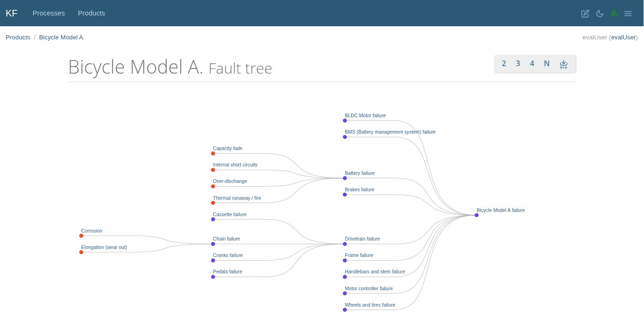Click the KF logo

(11, 13)
